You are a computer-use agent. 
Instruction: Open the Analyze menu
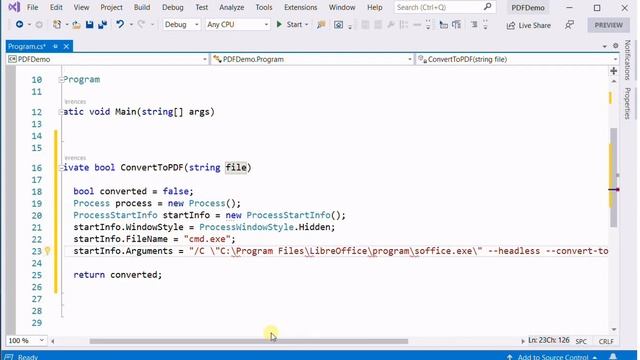[x=231, y=7]
